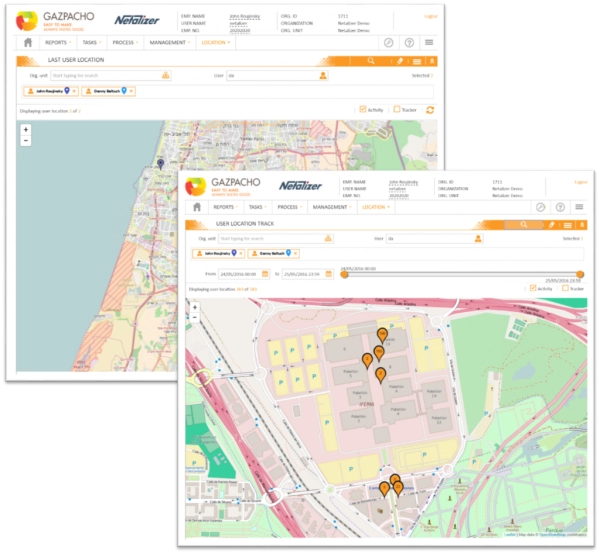Click the right handle of the date range slider
Screen dimensions: 600x554
(x=582, y=274)
